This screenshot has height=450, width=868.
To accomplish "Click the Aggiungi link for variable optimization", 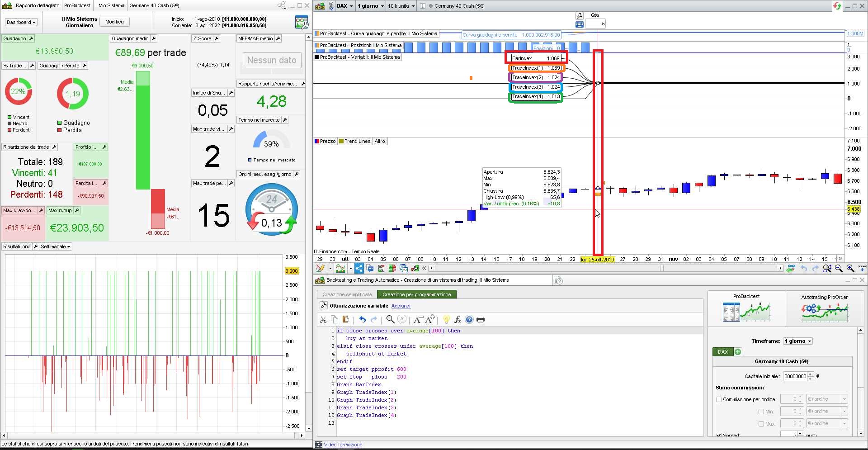I will [401, 306].
